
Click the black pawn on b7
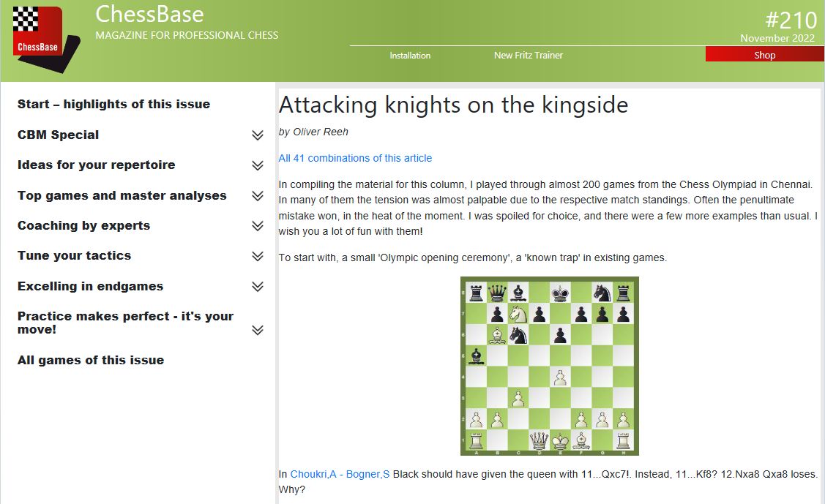tap(497, 314)
